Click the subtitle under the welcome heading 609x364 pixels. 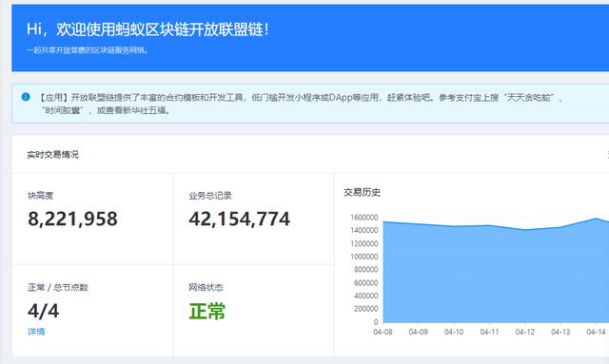(x=88, y=50)
